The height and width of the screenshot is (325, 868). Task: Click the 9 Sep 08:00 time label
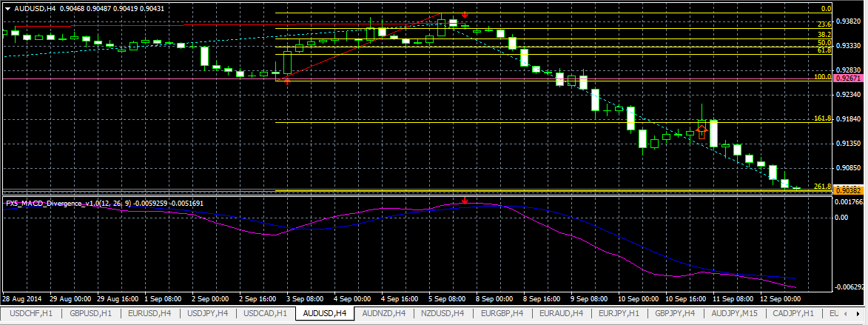[590, 299]
